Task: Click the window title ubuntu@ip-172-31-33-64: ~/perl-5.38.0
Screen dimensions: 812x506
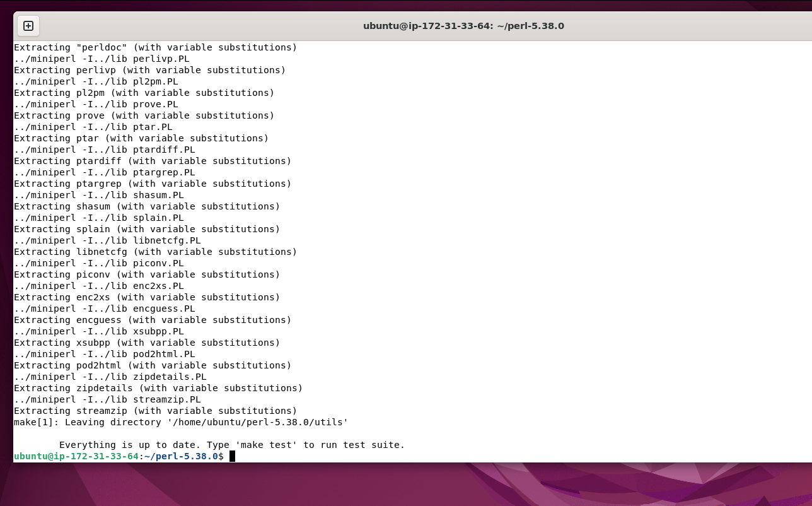Action: click(463, 26)
